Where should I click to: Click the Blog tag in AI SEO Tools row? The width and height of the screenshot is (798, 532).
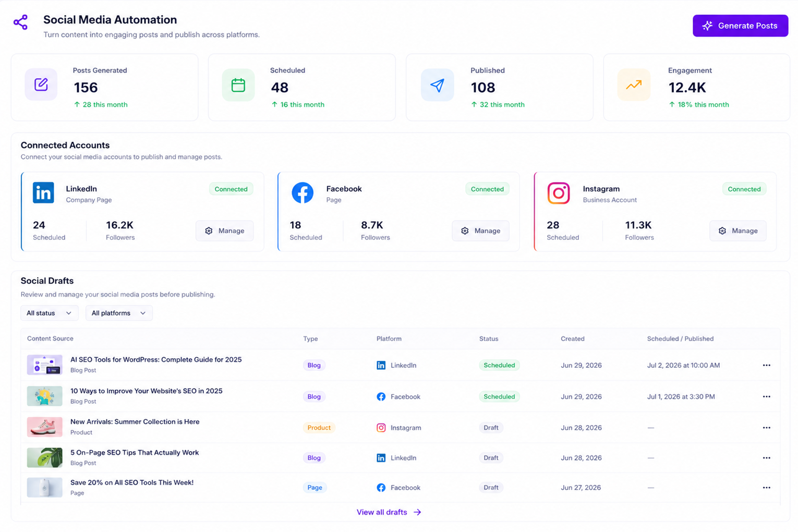tap(314, 365)
